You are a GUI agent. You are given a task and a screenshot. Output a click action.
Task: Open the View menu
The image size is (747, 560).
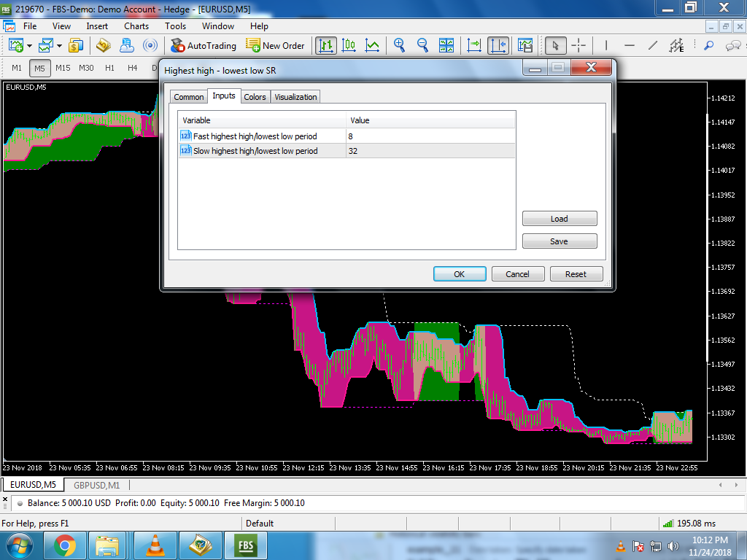pyautogui.click(x=61, y=26)
